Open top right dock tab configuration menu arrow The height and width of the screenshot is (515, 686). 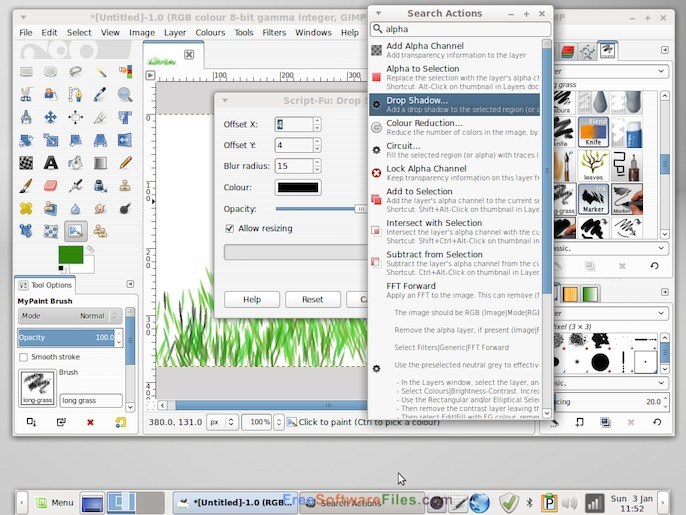point(665,50)
